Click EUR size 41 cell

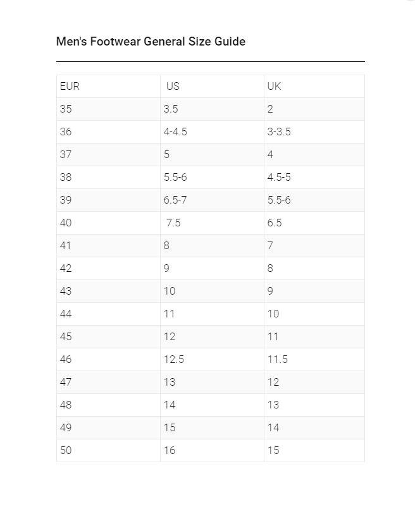click(66, 246)
